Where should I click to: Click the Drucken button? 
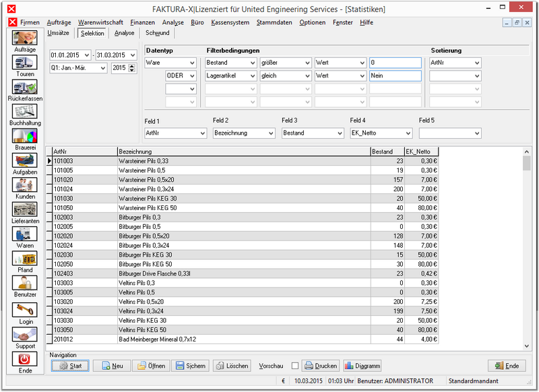tap(321, 366)
